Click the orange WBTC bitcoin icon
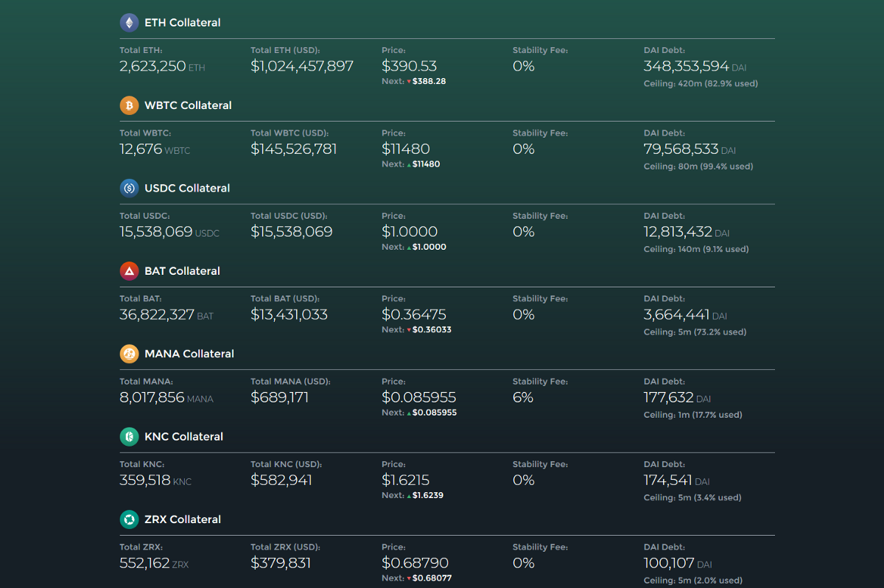This screenshot has height=588, width=884. click(x=129, y=105)
